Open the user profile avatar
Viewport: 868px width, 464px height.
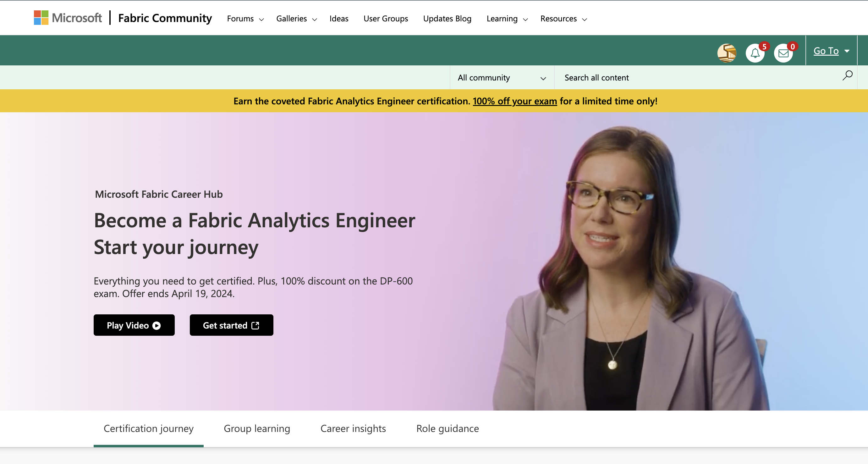coord(727,52)
